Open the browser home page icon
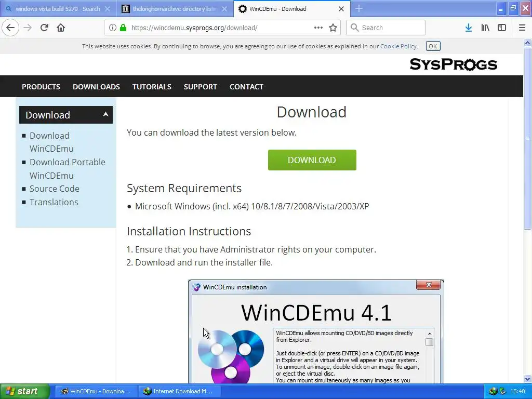Image resolution: width=532 pixels, height=399 pixels. (x=61, y=28)
